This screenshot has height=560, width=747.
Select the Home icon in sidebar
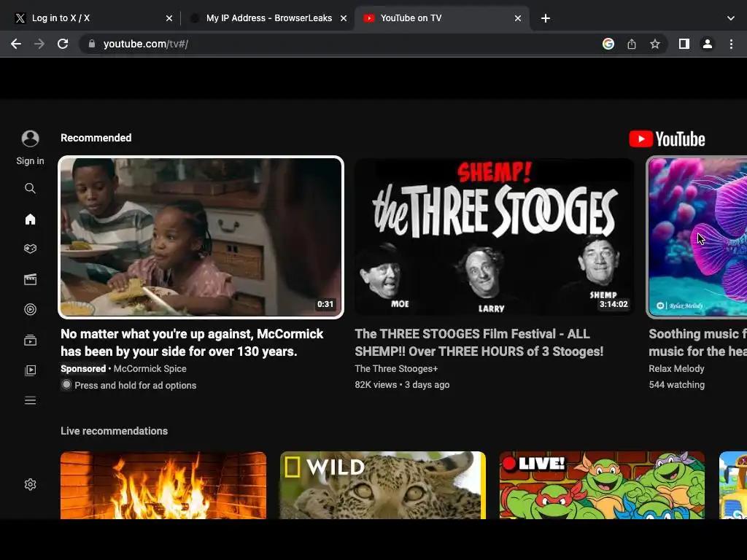(30, 219)
